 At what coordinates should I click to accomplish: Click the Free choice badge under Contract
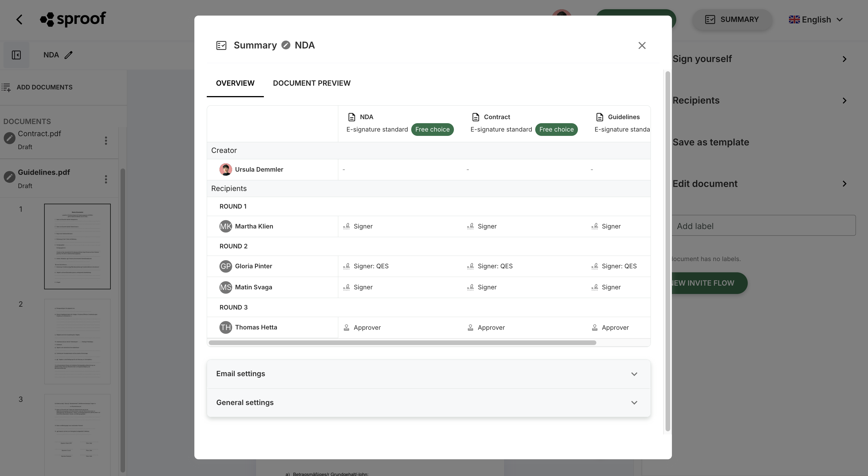pyautogui.click(x=556, y=130)
